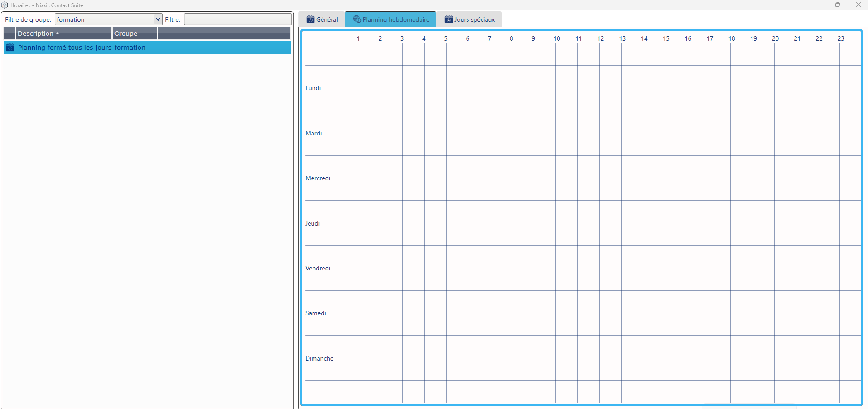
Task: Sort by the Description column header
Action: click(36, 34)
